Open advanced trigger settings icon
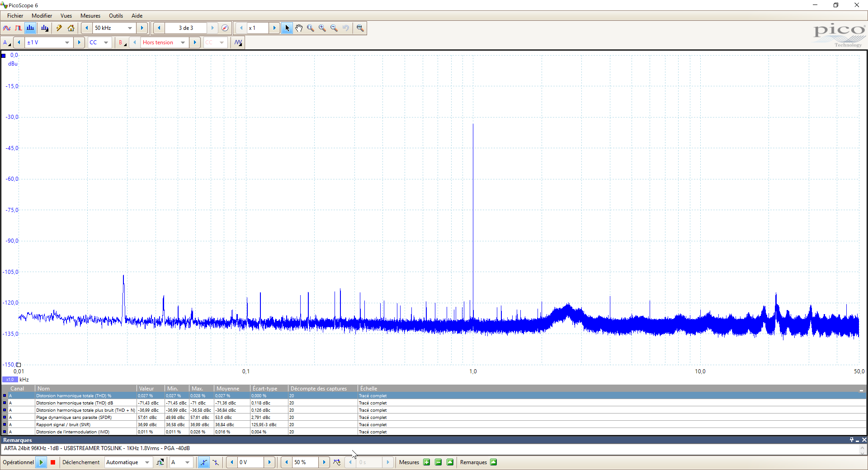868x470 pixels. pos(160,462)
